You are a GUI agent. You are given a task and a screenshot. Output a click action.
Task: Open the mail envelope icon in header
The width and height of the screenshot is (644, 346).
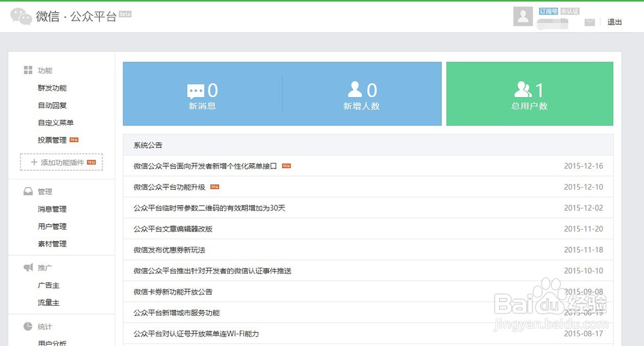(590, 22)
